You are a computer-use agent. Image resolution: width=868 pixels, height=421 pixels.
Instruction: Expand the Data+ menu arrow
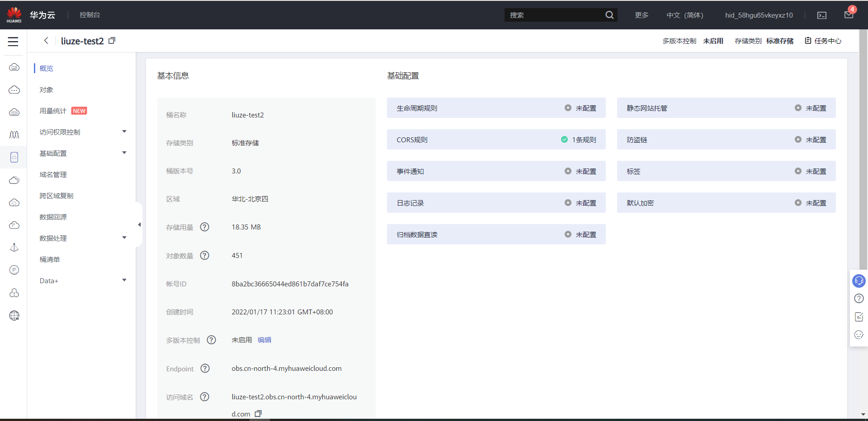coord(124,280)
